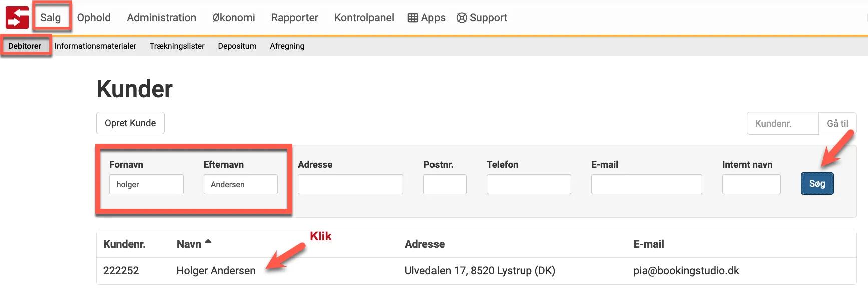Open the Administration menu
Screen dimensions: 868x295
(161, 18)
